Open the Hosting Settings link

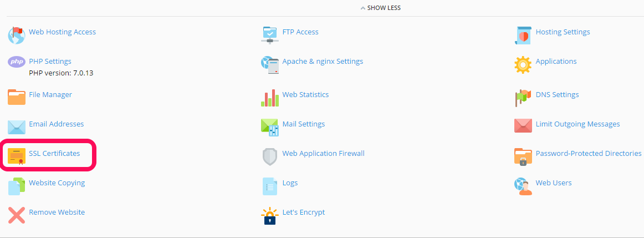click(563, 32)
